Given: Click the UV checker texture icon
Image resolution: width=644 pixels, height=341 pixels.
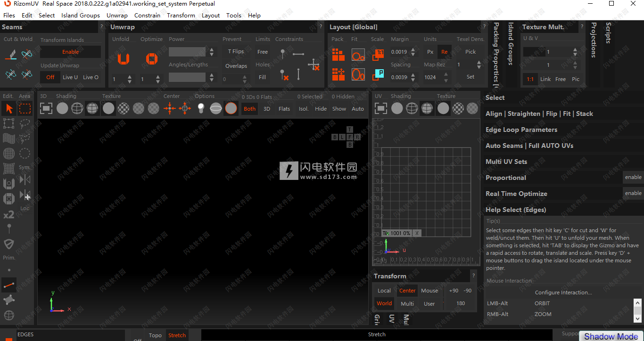Looking at the screenshot, I should [458, 109].
